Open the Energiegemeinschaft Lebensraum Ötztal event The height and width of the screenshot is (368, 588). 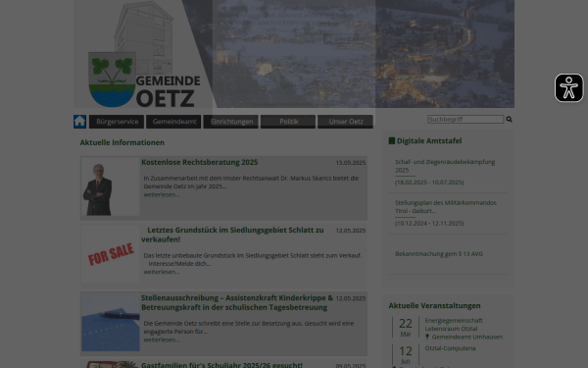tap(454, 325)
